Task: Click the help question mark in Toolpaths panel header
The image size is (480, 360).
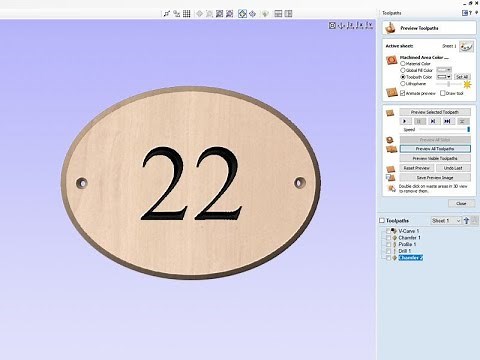Action: tap(470, 13)
